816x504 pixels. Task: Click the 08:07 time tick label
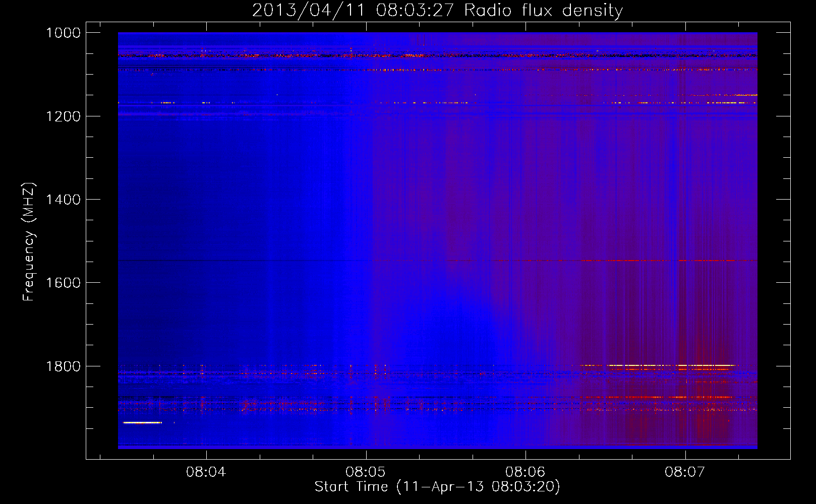pos(685,472)
